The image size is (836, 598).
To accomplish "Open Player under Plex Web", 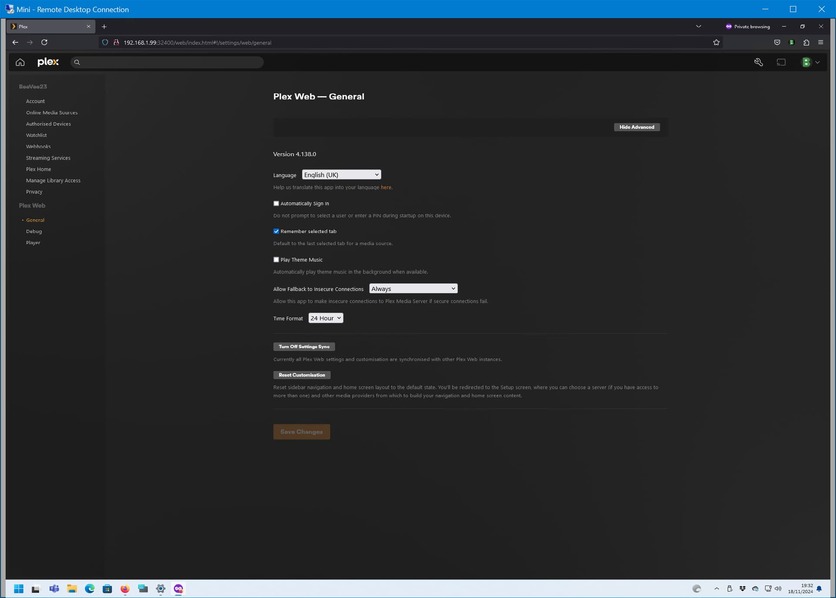I will [33, 243].
